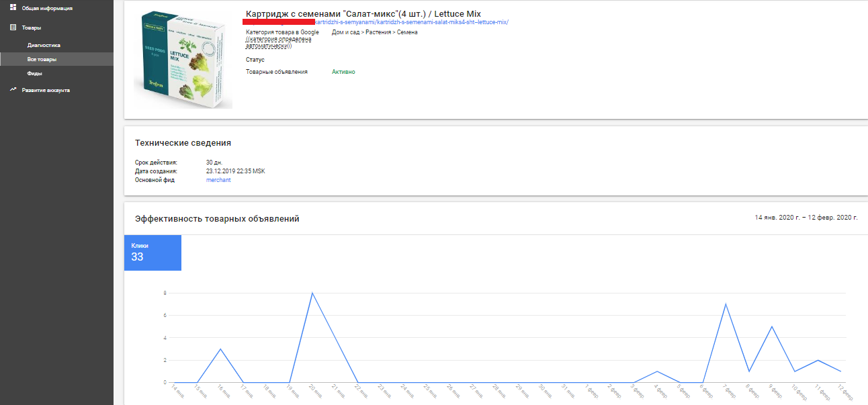Click the date range 14 янв – 12 февр
The height and width of the screenshot is (405, 868).
[x=806, y=218]
